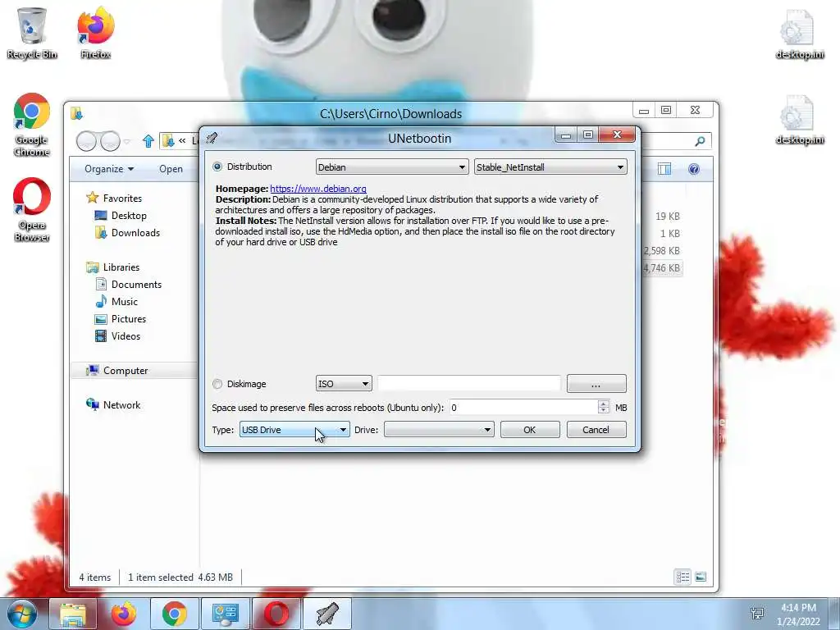
Task: Open the Stable_NetInstall version dropdown
Action: [x=550, y=167]
